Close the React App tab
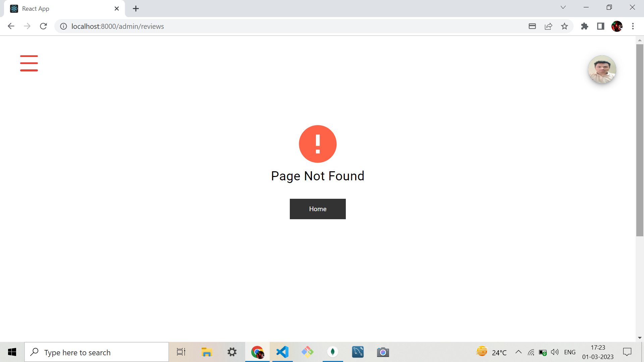The width and height of the screenshot is (644, 362). point(117,9)
